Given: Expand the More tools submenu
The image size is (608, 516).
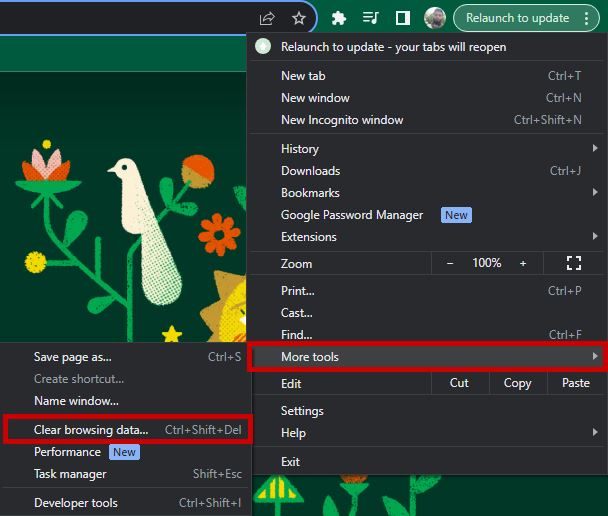Looking at the screenshot, I should pyautogui.click(x=427, y=357).
